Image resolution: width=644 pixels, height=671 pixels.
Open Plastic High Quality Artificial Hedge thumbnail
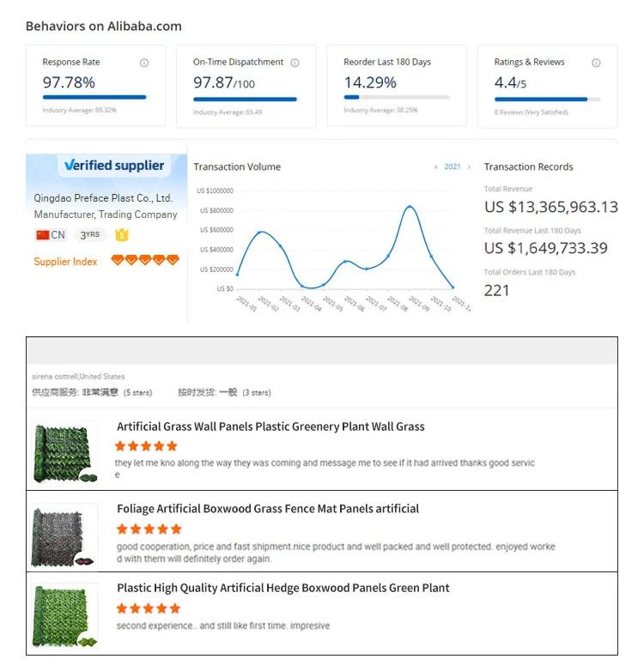click(x=64, y=616)
